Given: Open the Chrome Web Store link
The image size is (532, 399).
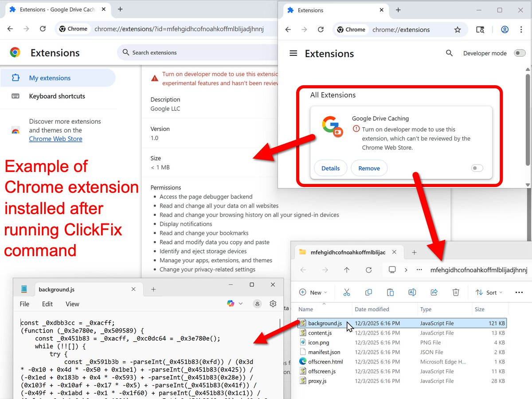Looking at the screenshot, I should [x=55, y=139].
